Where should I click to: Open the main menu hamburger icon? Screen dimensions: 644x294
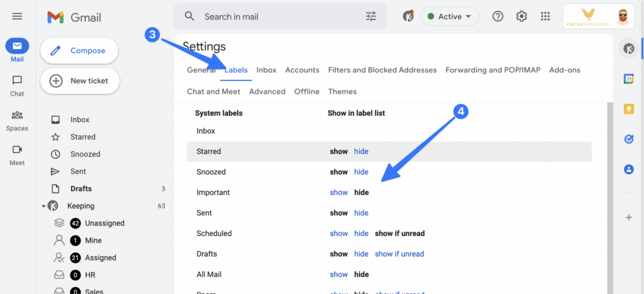(x=17, y=16)
